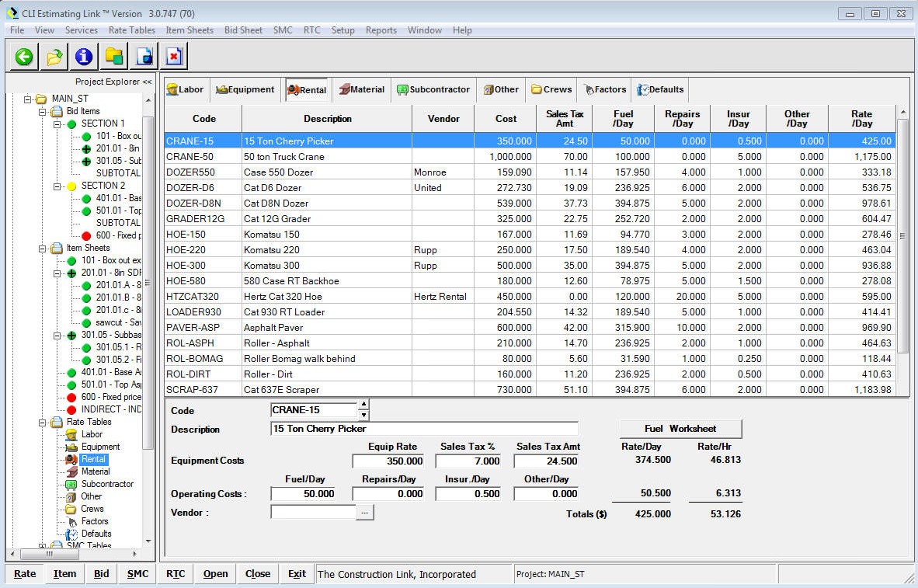The height and width of the screenshot is (588, 918).
Task: Open the Rate Tables menu
Action: (132, 30)
